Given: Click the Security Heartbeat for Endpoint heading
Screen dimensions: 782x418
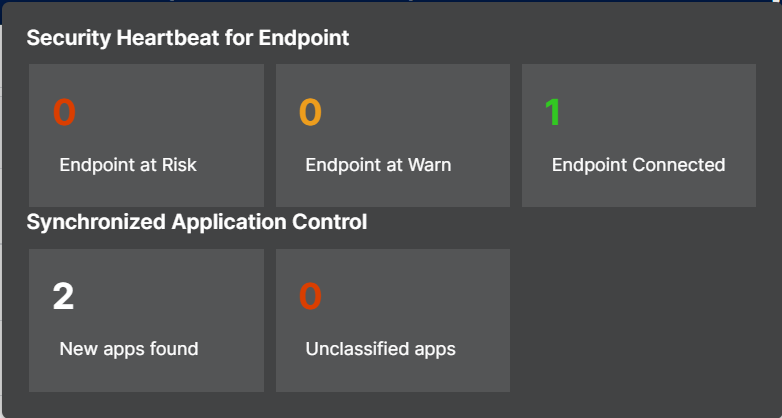Looking at the screenshot, I should pyautogui.click(x=187, y=38).
